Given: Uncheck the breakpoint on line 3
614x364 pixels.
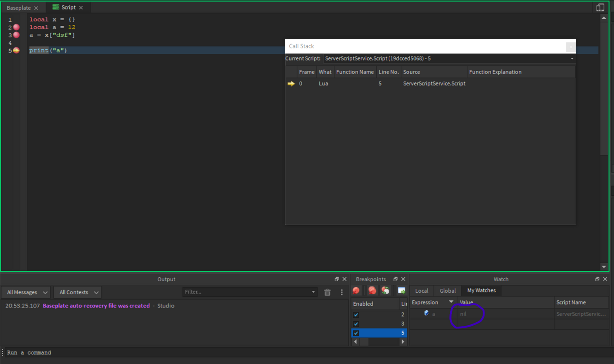Looking at the screenshot, I should [355, 324].
